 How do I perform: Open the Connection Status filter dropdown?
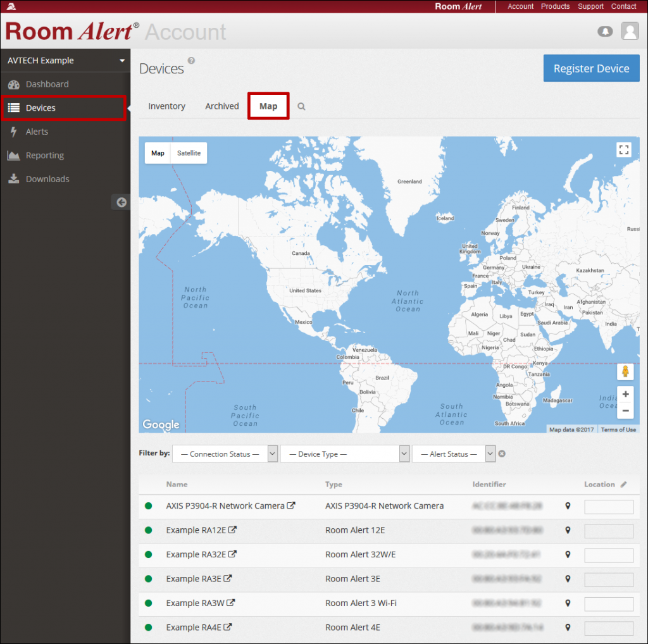click(225, 454)
